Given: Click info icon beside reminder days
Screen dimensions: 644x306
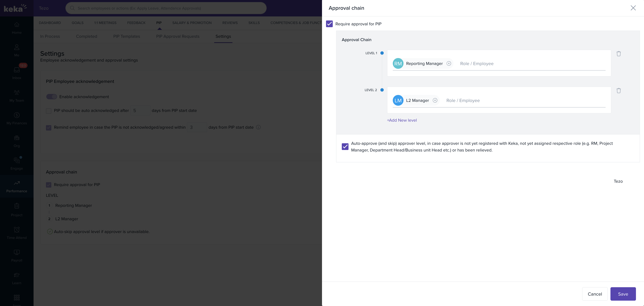Looking at the screenshot, I should point(258,127).
